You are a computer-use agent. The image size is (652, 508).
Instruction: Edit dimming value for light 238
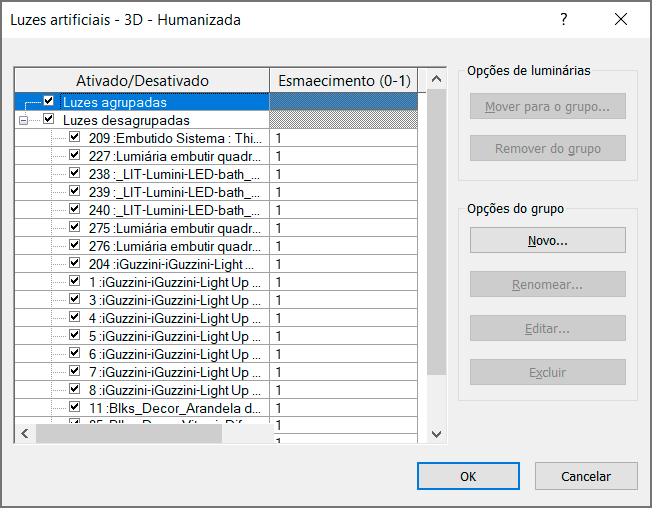343,173
